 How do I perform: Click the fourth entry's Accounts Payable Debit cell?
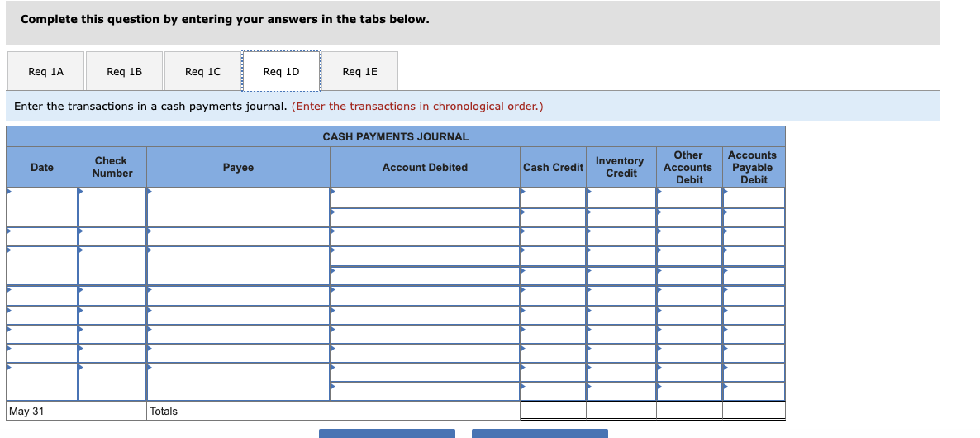point(754,296)
